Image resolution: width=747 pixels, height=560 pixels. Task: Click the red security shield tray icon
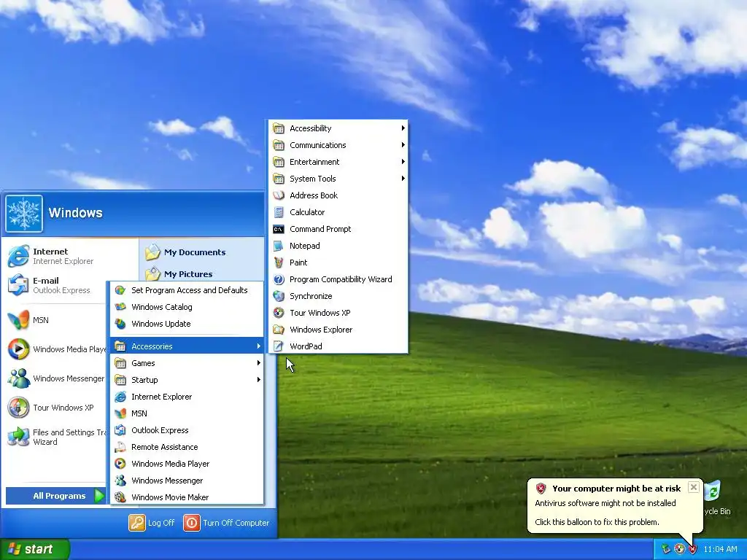coord(693,549)
